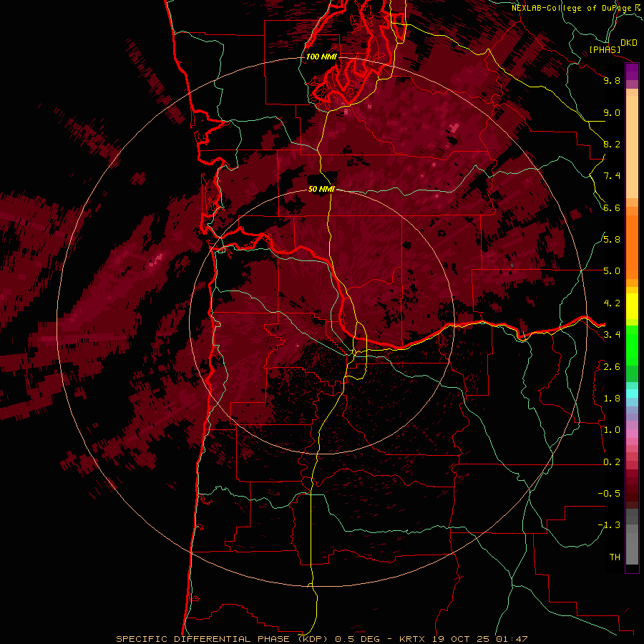This screenshot has width=644, height=644.
Task: Click the 01:47 timestamp
Action: 512,639
